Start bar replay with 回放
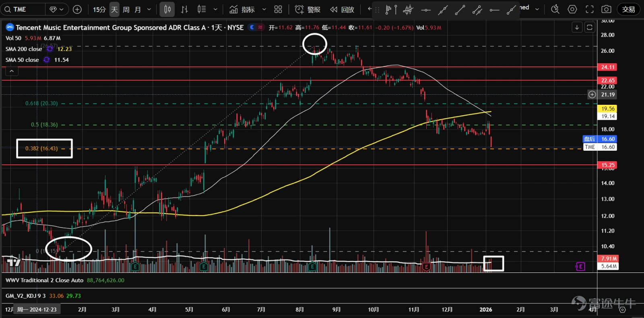 tap(342, 9)
